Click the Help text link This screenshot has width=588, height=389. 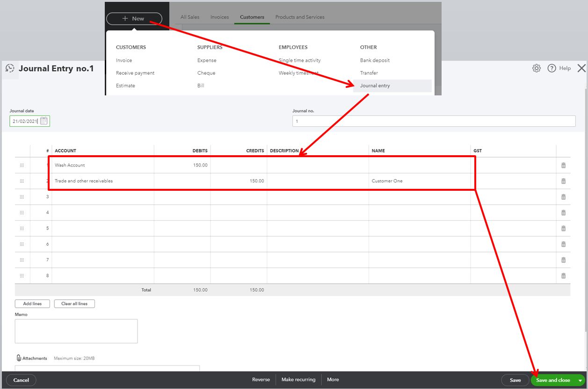point(565,68)
